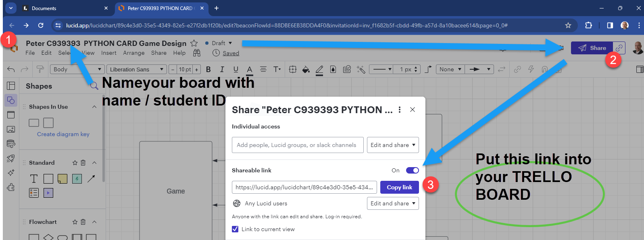Toggle underline formatting
Image resolution: width=644 pixels, height=240 pixels.
(236, 69)
